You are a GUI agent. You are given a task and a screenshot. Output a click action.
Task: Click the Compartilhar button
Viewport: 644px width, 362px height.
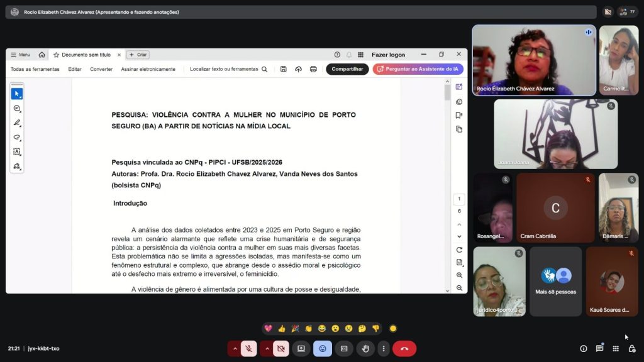point(347,69)
